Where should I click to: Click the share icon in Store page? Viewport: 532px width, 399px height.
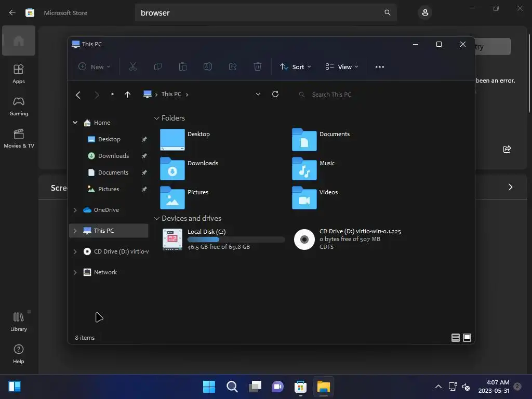click(x=507, y=149)
